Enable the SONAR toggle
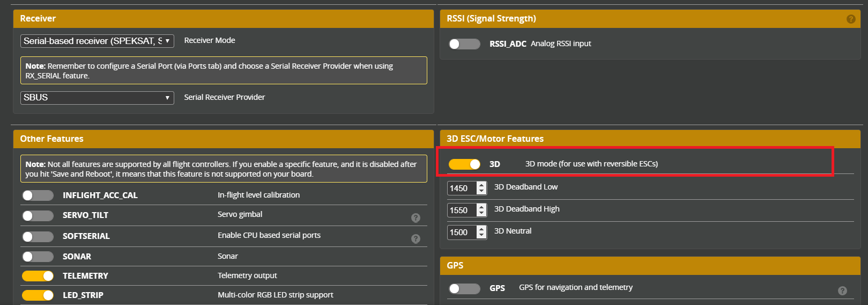The image size is (868, 305). (x=38, y=257)
